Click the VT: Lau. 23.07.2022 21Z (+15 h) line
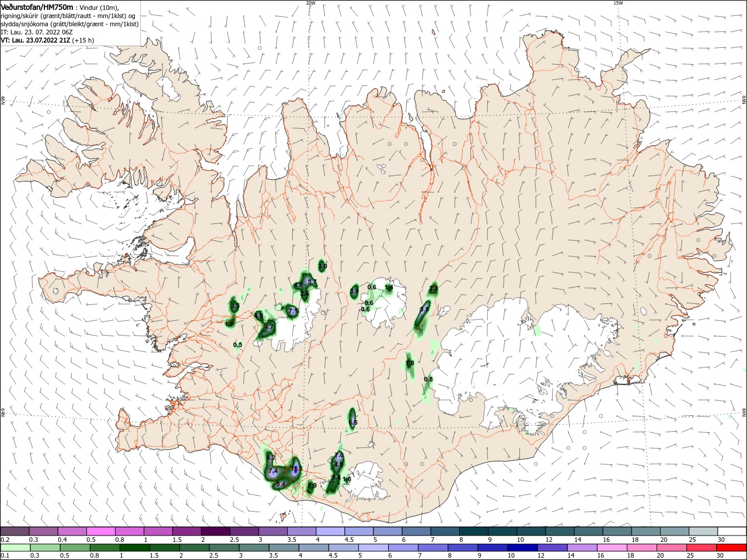The width and height of the screenshot is (747, 560). pyautogui.click(x=48, y=40)
